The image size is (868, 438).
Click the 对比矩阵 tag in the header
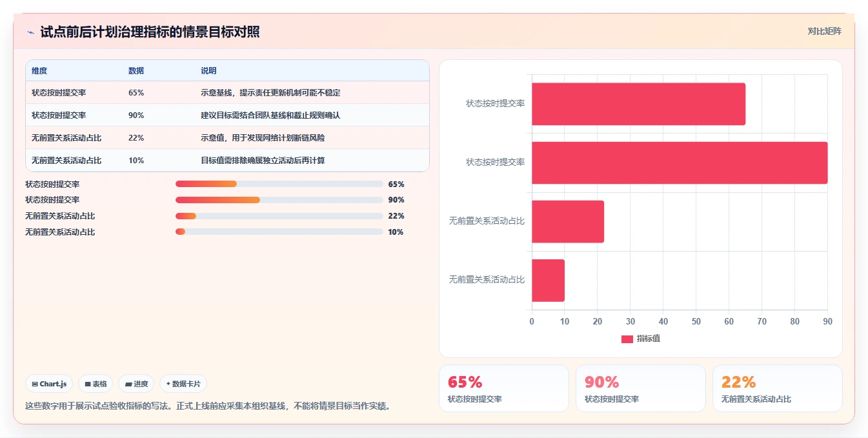pos(824,31)
